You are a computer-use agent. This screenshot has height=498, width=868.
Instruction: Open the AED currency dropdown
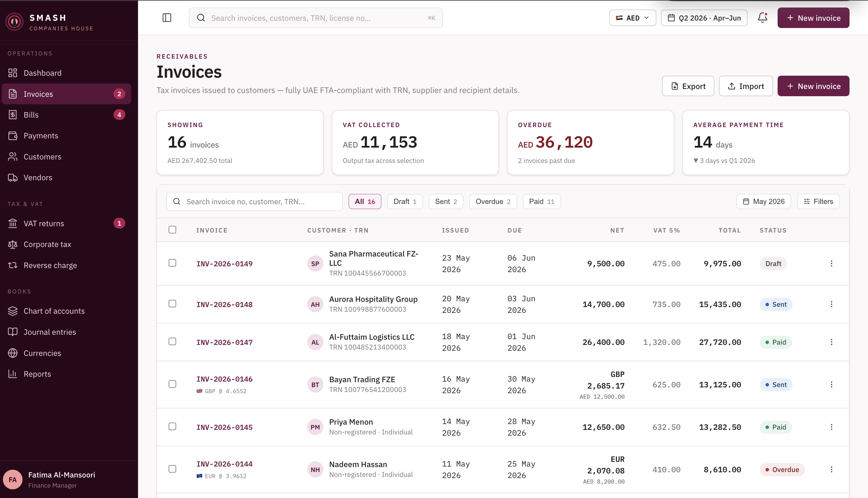632,18
